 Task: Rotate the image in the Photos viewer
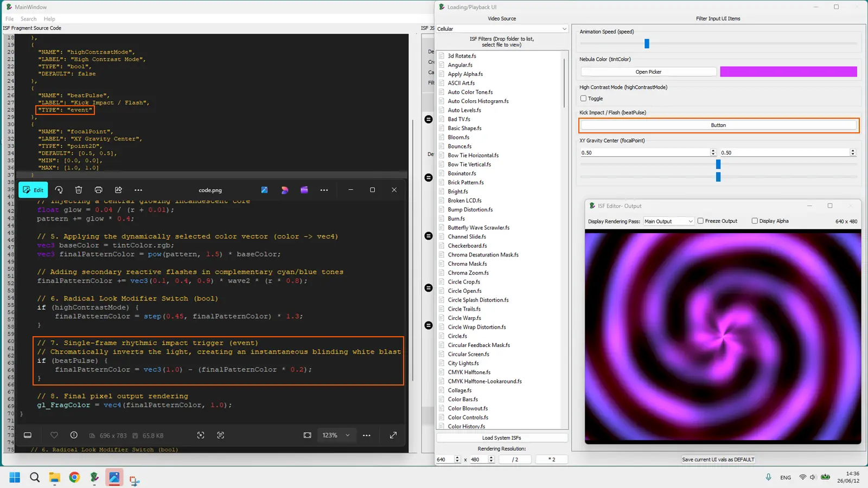pos(59,190)
